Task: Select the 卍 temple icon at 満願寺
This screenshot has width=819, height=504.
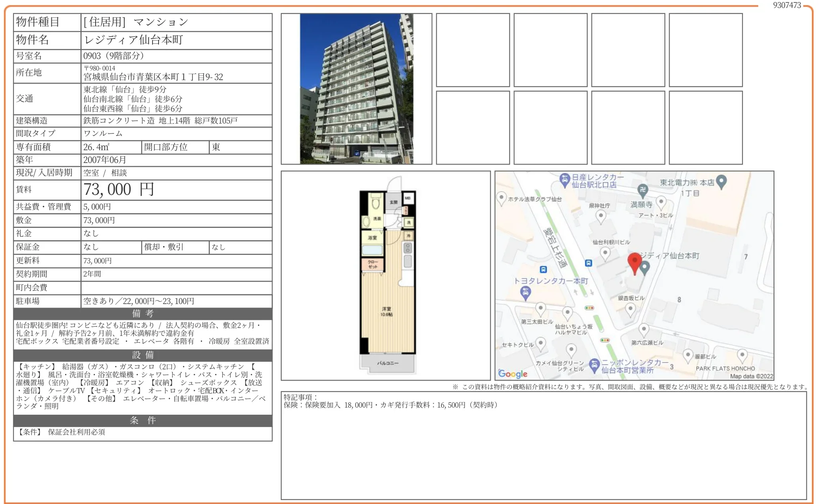Action: pos(643,189)
